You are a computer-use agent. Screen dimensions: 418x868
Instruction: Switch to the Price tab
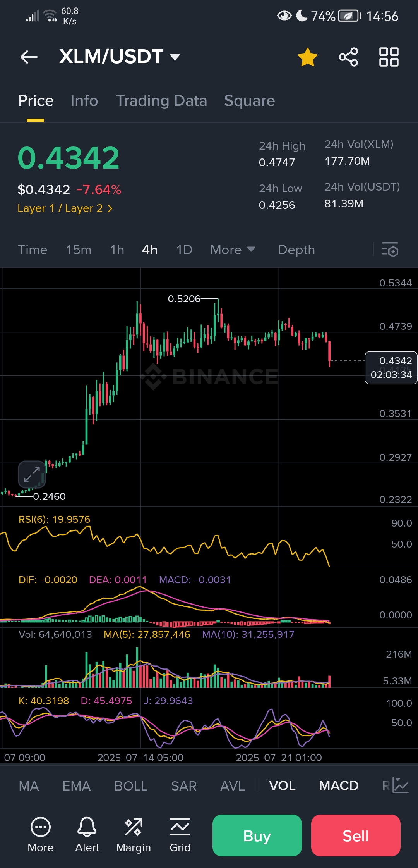[36, 101]
